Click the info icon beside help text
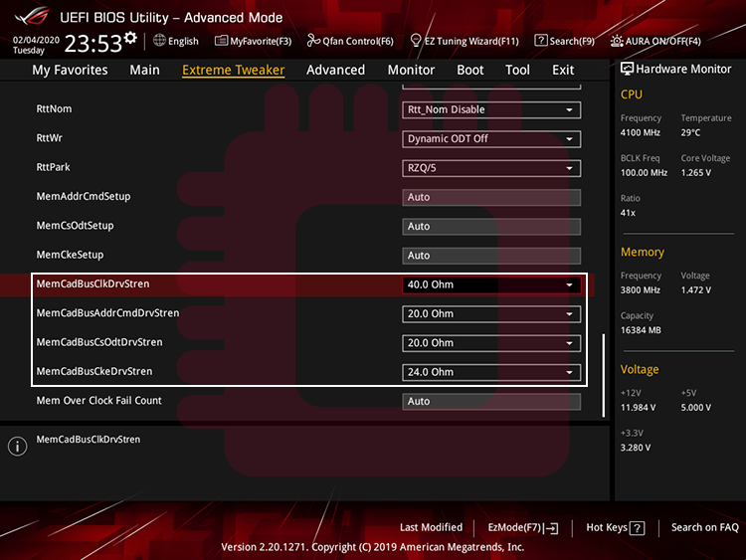This screenshot has height=560, width=746. (17, 447)
